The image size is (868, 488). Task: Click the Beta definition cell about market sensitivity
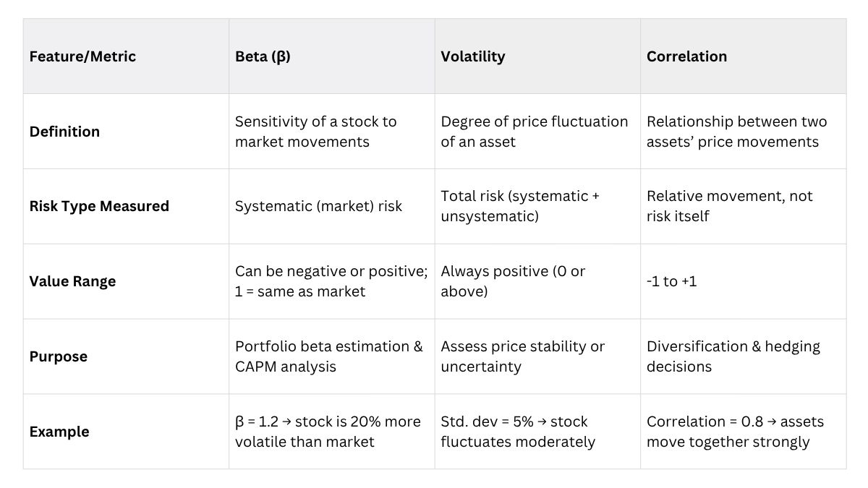pyautogui.click(x=316, y=132)
